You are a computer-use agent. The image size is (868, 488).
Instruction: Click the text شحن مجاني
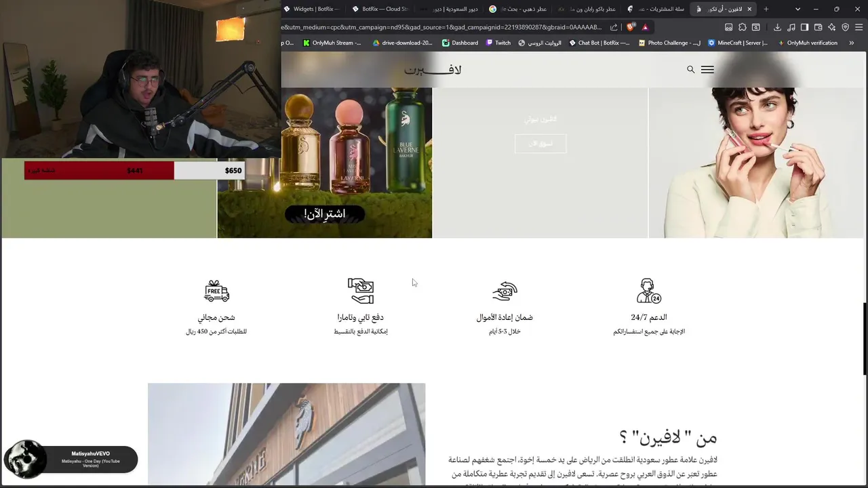pyautogui.click(x=216, y=317)
